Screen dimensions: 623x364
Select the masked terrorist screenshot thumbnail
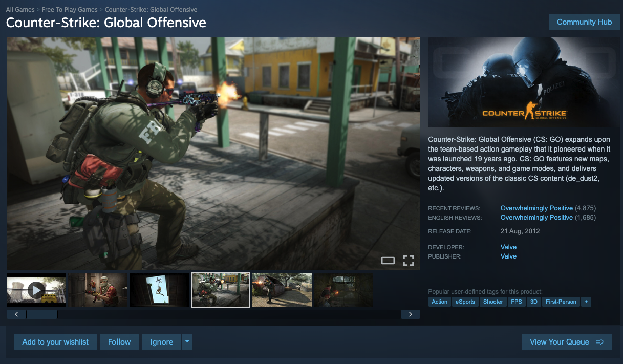click(98, 290)
